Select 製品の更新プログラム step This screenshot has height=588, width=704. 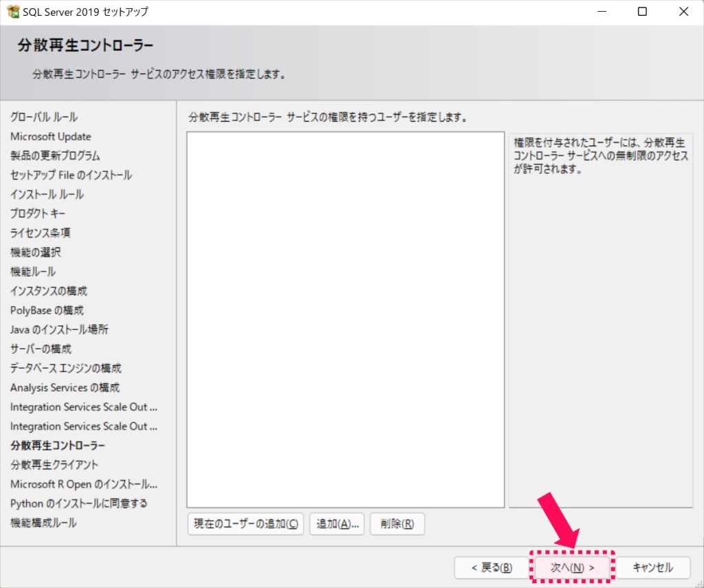click(55, 156)
